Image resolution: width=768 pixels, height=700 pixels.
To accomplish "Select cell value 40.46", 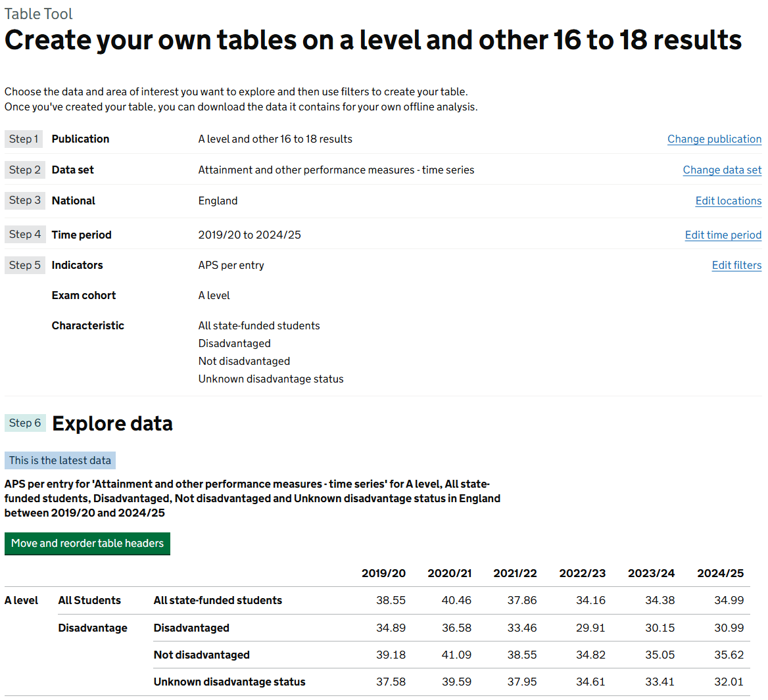I will coord(456,601).
